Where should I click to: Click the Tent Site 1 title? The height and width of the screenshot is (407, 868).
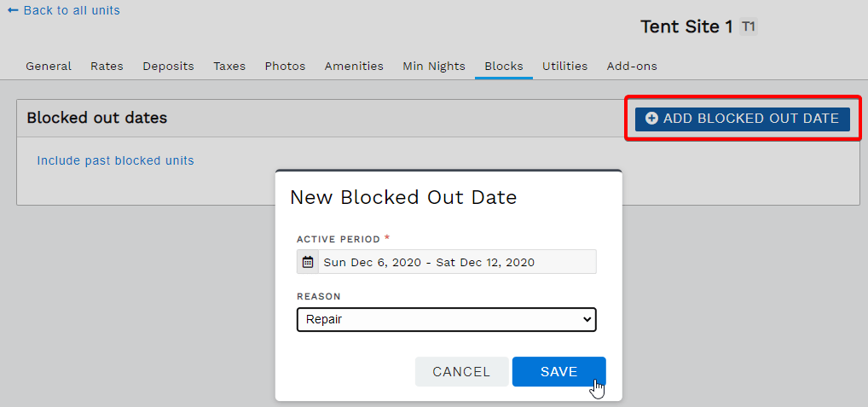click(x=686, y=27)
